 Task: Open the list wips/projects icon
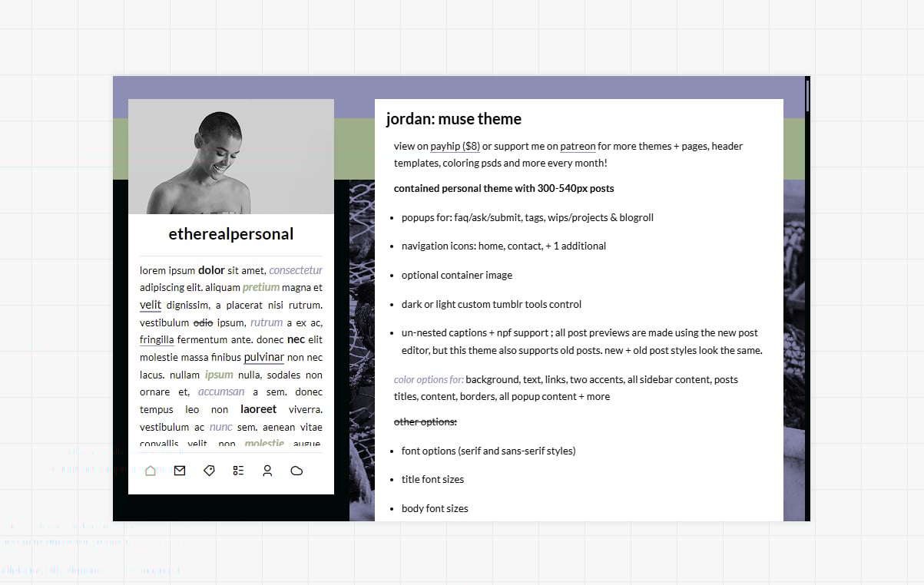pyautogui.click(x=238, y=471)
